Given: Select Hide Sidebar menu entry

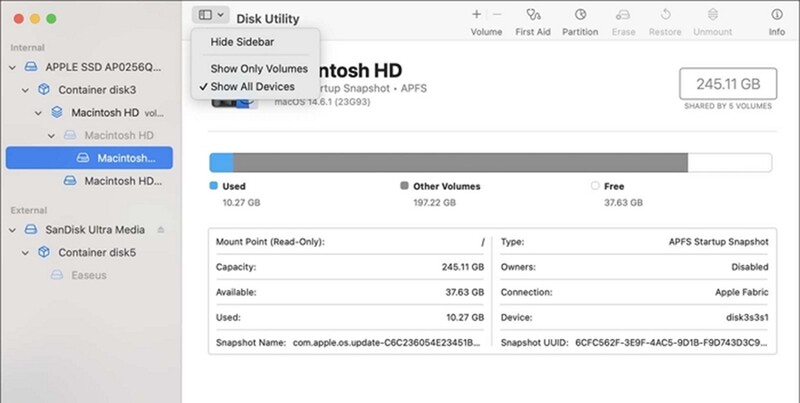Looking at the screenshot, I should pyautogui.click(x=242, y=42).
